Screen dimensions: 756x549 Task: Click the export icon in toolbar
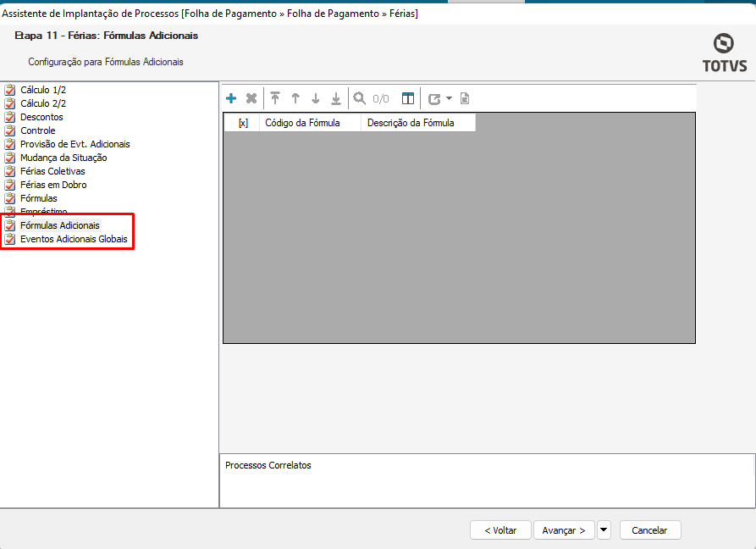pos(434,99)
